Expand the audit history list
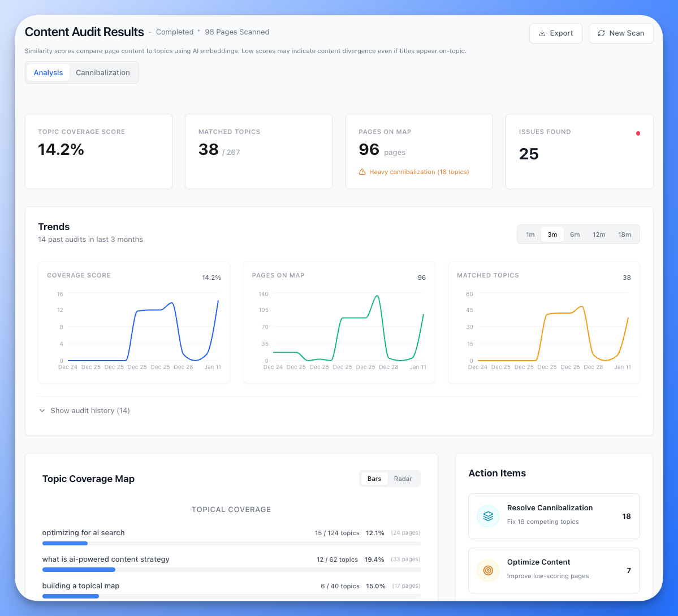The width and height of the screenshot is (678, 616). [x=89, y=410]
